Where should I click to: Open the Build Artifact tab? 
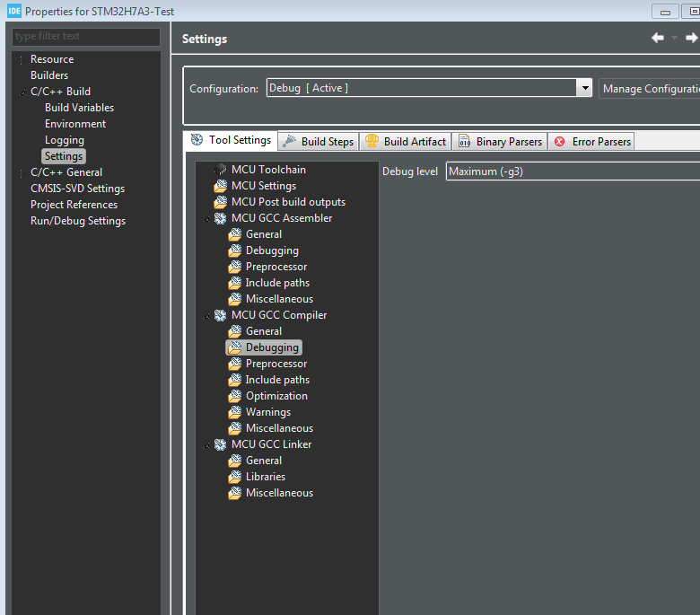coord(406,142)
